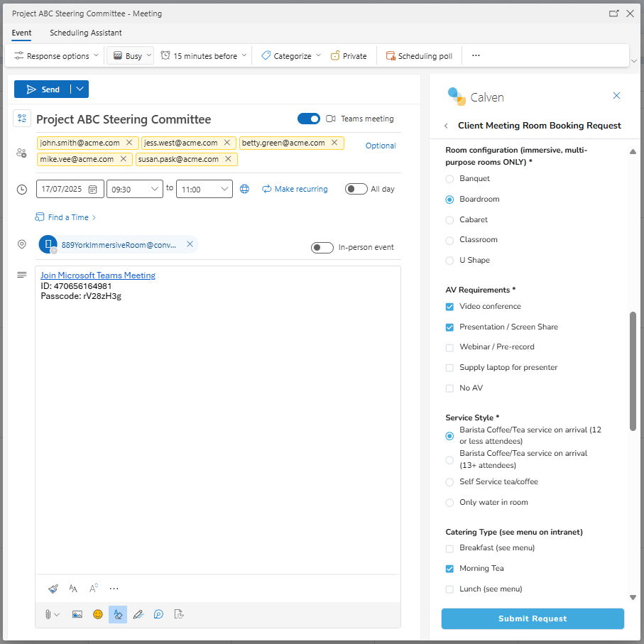This screenshot has height=644, width=644.
Task: Insert a picture inline
Action: click(x=77, y=614)
